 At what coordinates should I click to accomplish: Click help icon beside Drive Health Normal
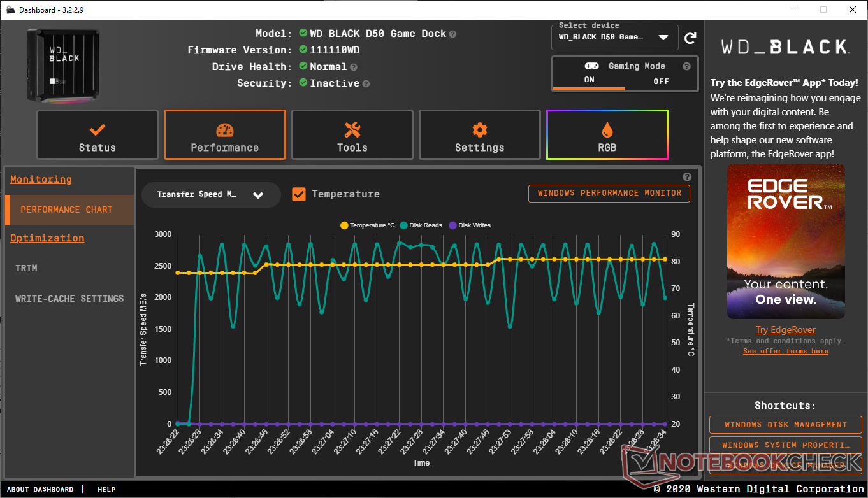click(353, 67)
